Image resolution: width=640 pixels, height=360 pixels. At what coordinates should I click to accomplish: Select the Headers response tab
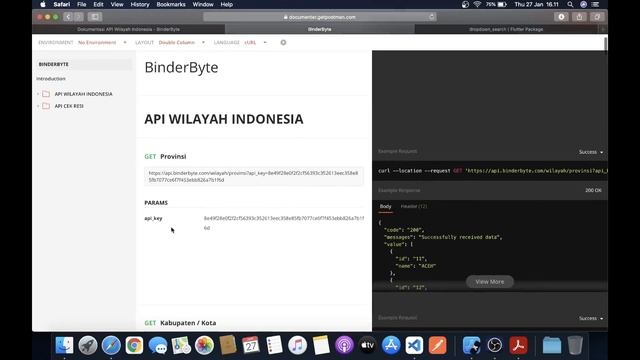coord(413,207)
